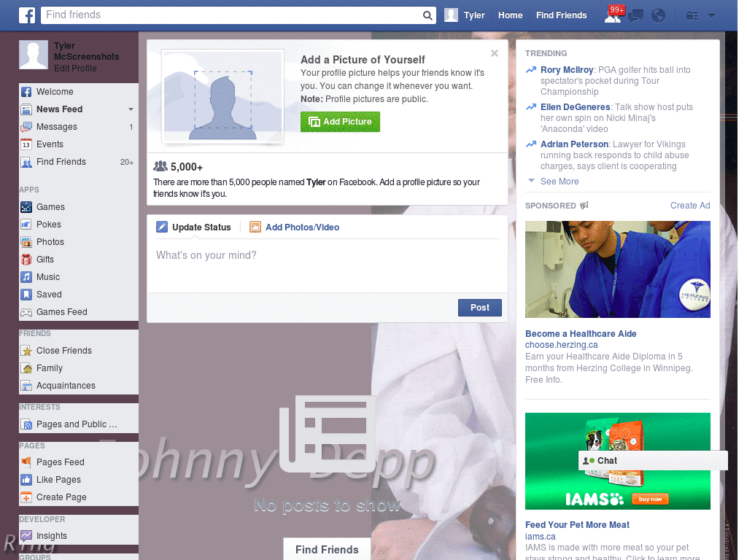The image size is (747, 560).
Task: Click Edit Profile under Tyler McScreenshots
Action: pos(75,69)
